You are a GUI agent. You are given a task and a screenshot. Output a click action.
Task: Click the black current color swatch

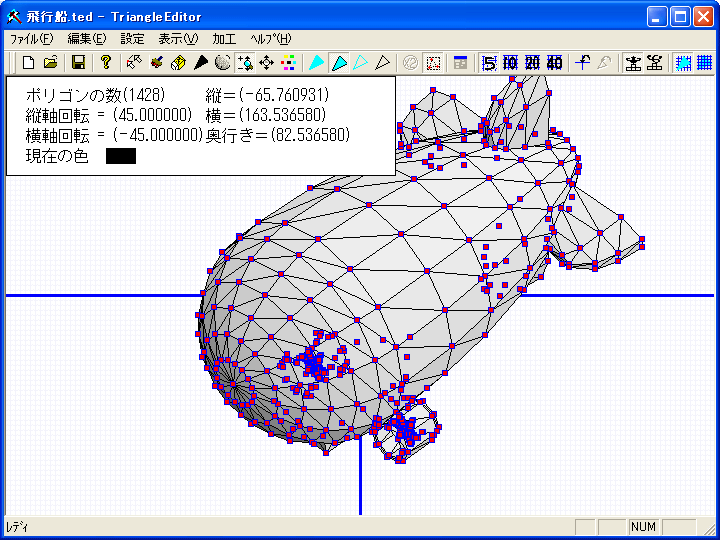click(120, 156)
